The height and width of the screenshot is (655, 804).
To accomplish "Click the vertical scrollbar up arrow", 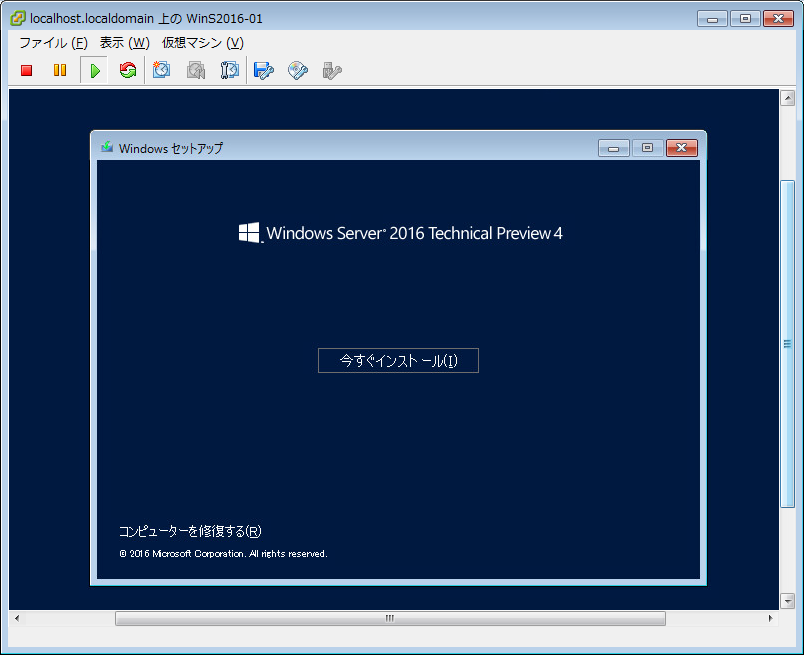I will (x=787, y=97).
